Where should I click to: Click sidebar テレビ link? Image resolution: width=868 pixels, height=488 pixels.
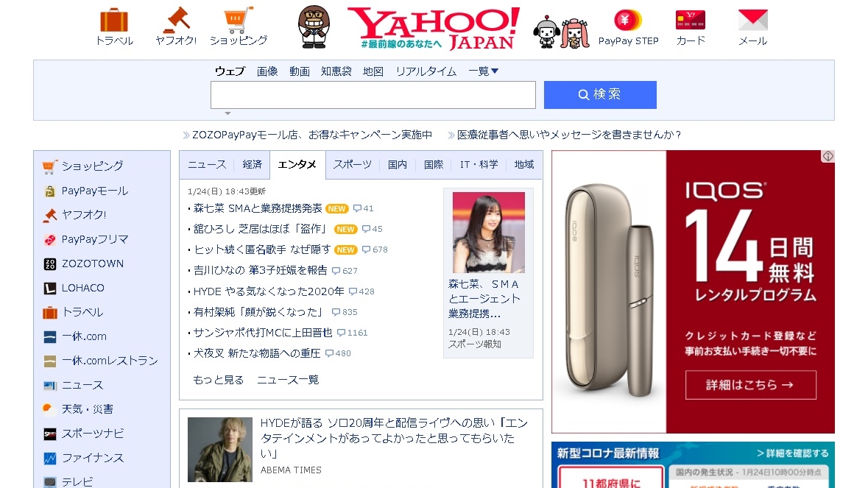(x=77, y=482)
